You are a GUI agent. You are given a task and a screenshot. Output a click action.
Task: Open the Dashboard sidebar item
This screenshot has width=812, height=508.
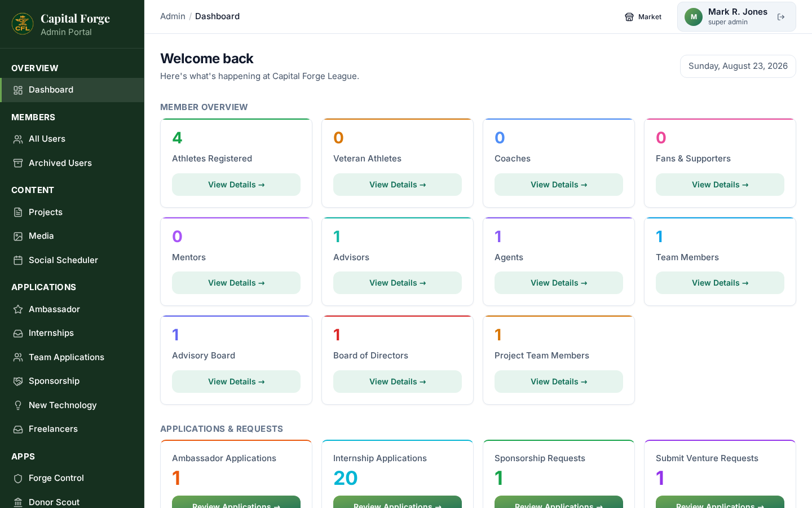(x=72, y=90)
